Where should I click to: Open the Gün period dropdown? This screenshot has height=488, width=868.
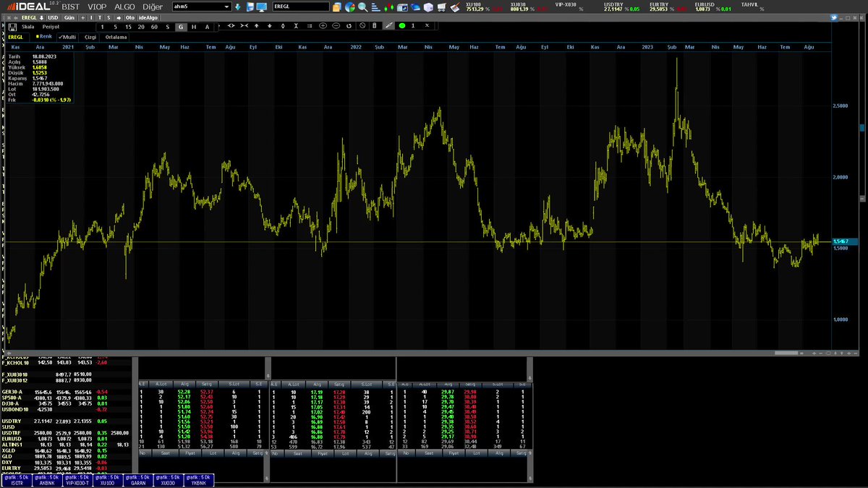(x=69, y=17)
